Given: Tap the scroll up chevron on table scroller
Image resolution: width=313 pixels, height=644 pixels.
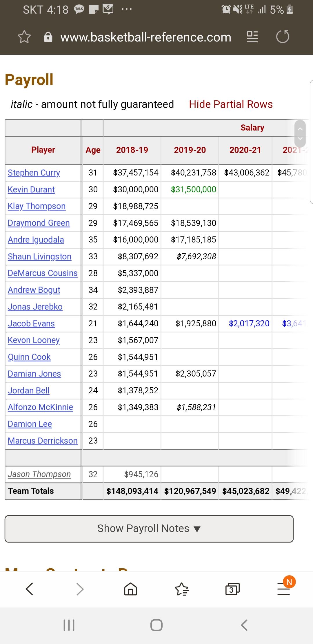Looking at the screenshot, I should [x=300, y=129].
